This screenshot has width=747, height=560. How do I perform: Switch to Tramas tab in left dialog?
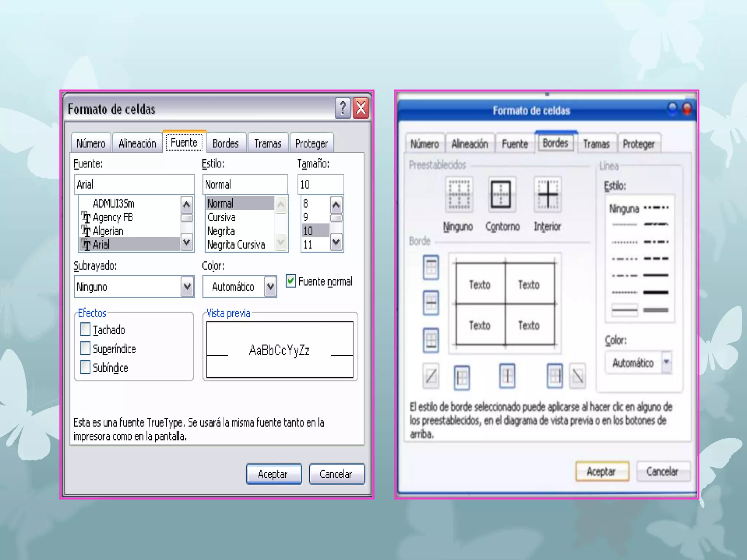pos(268,144)
